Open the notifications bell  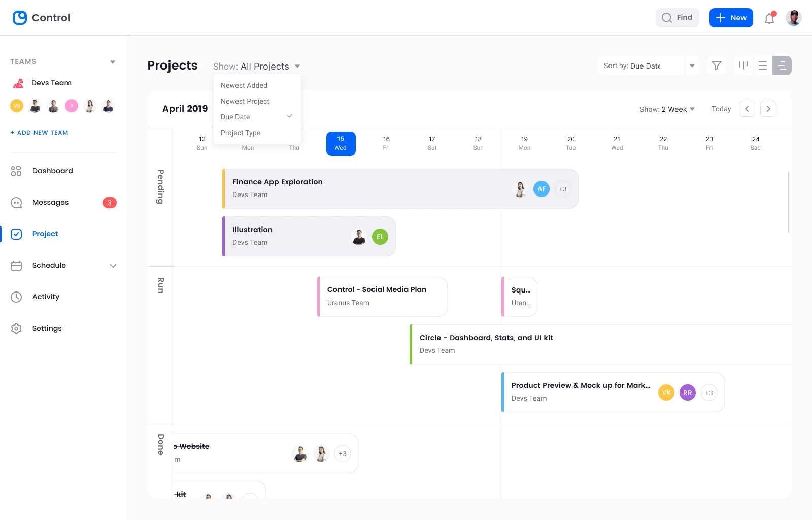click(x=769, y=18)
